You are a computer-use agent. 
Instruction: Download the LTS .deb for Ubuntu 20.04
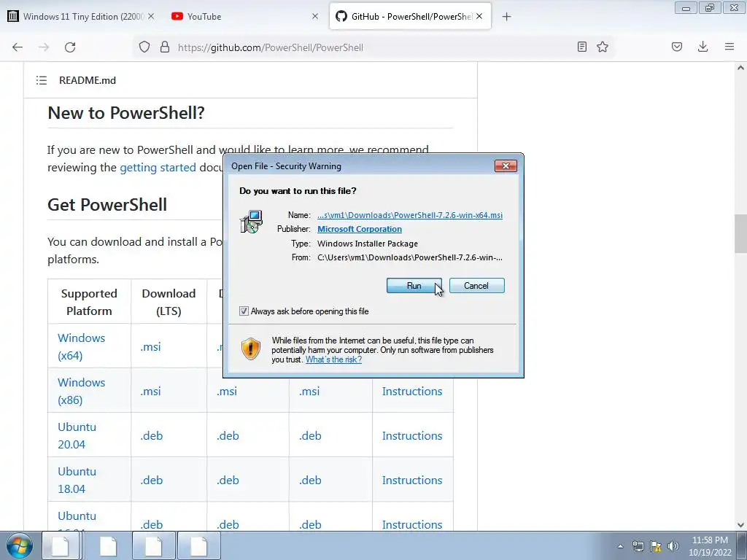152,436
